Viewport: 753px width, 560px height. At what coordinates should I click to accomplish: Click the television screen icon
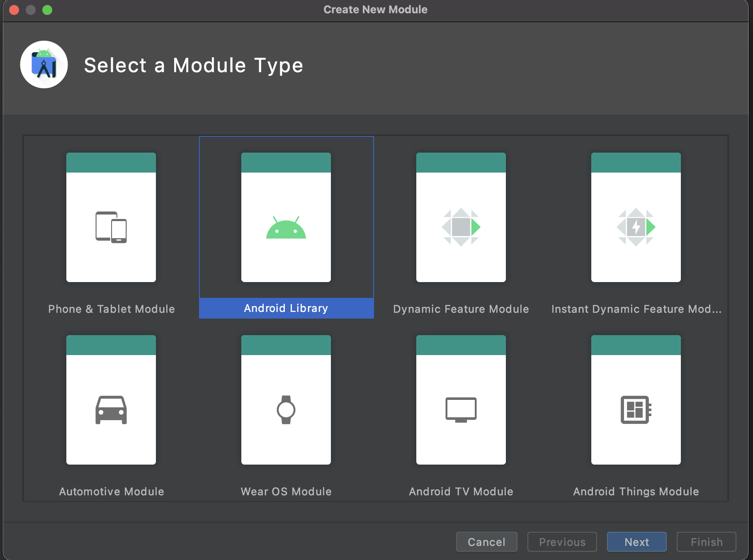tap(461, 410)
